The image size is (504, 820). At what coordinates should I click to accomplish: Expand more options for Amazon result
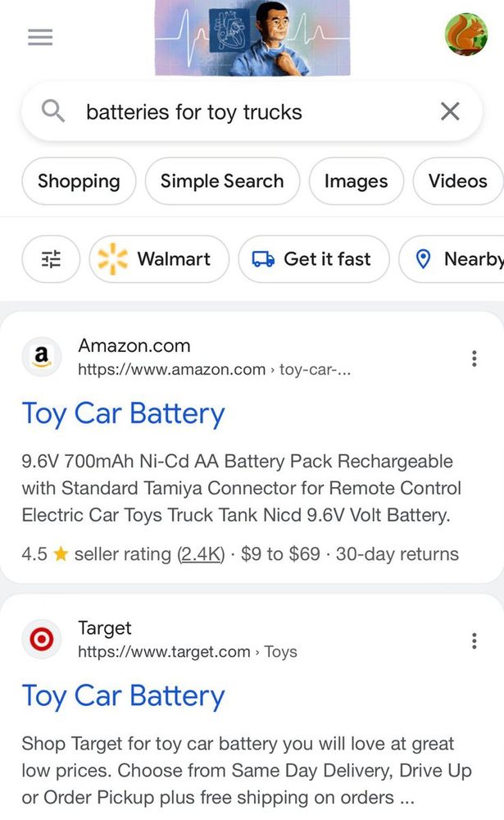pos(474,358)
